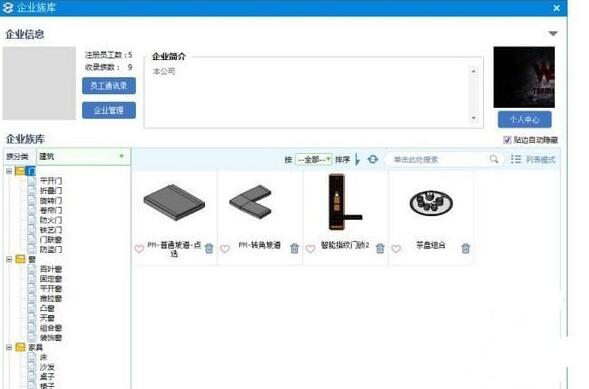The height and width of the screenshot is (389, 589).
Task: Click inside the 企业简介 text box
Action: (314, 92)
